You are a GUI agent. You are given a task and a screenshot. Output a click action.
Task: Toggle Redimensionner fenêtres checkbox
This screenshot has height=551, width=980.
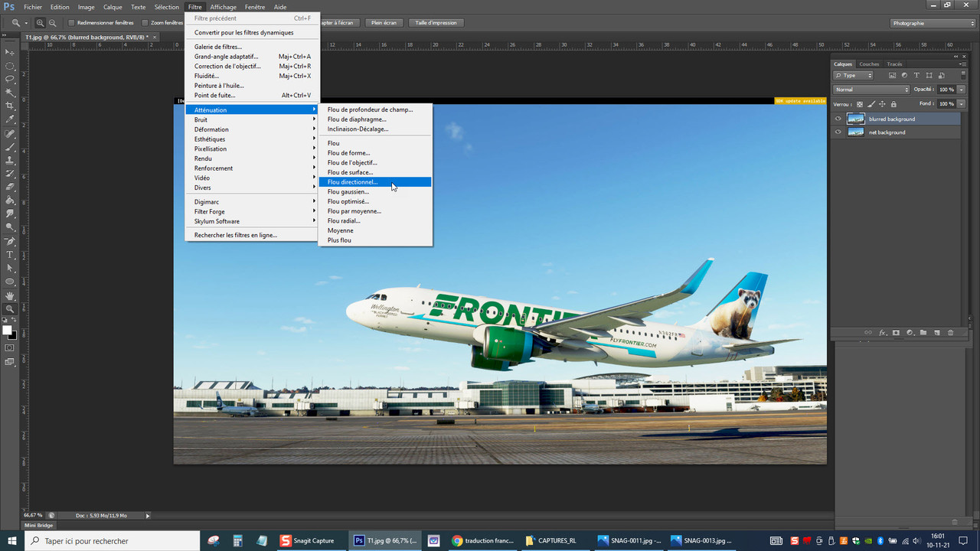point(72,23)
